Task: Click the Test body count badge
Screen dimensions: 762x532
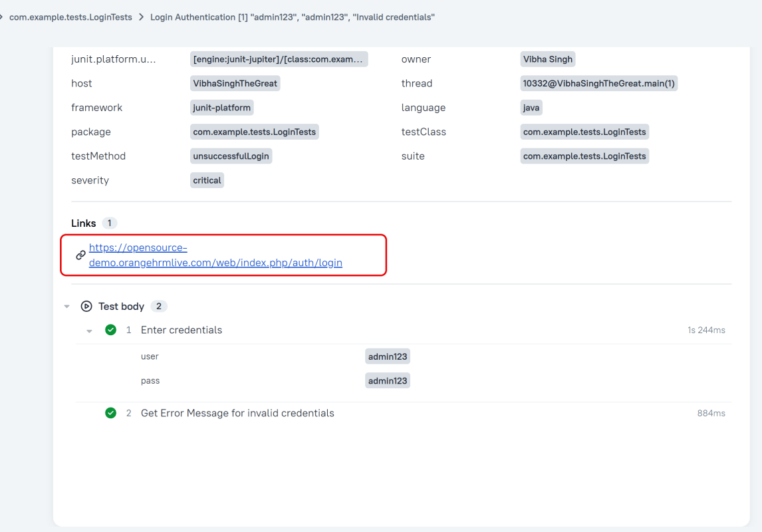Action: [x=159, y=307]
